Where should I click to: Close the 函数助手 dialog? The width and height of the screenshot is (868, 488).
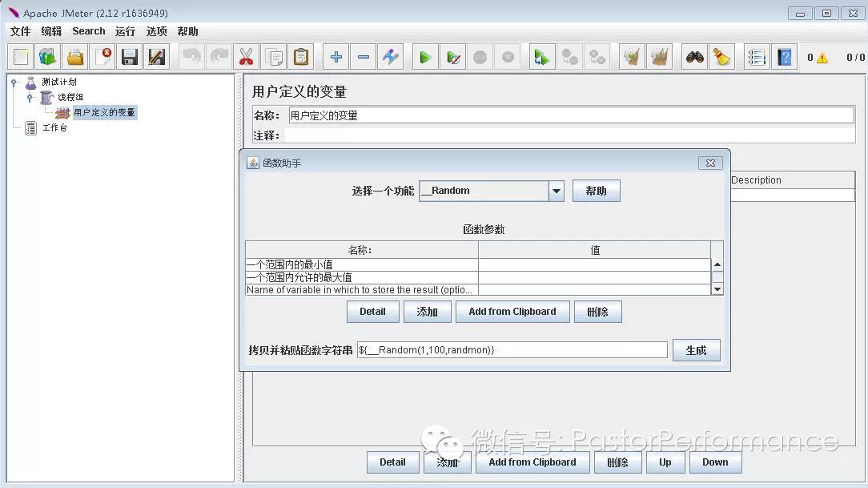[711, 163]
